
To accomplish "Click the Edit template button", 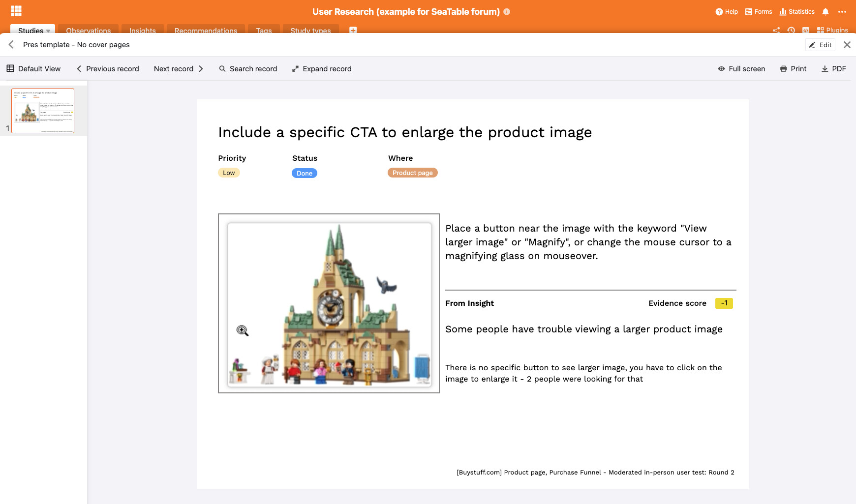I will tap(820, 45).
